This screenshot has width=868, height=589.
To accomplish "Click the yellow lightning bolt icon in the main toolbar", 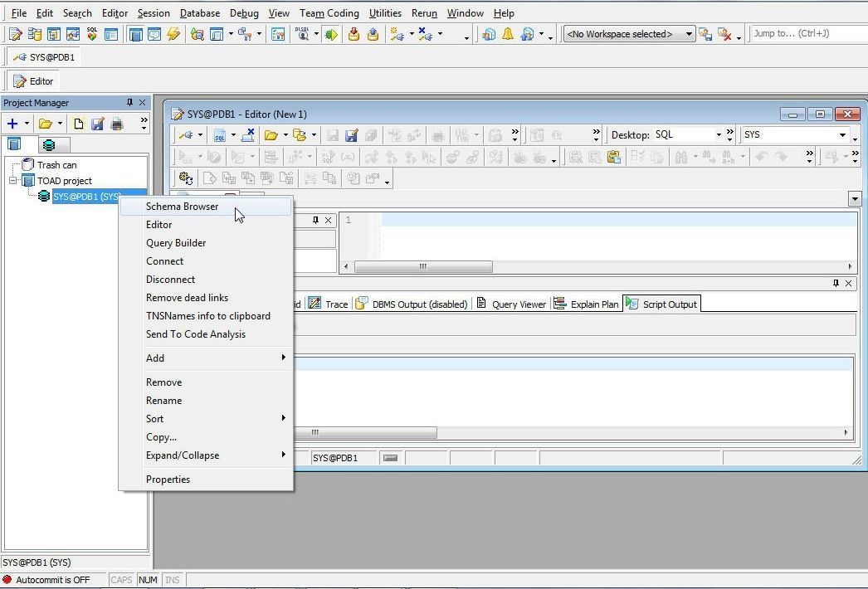I will click(173, 34).
